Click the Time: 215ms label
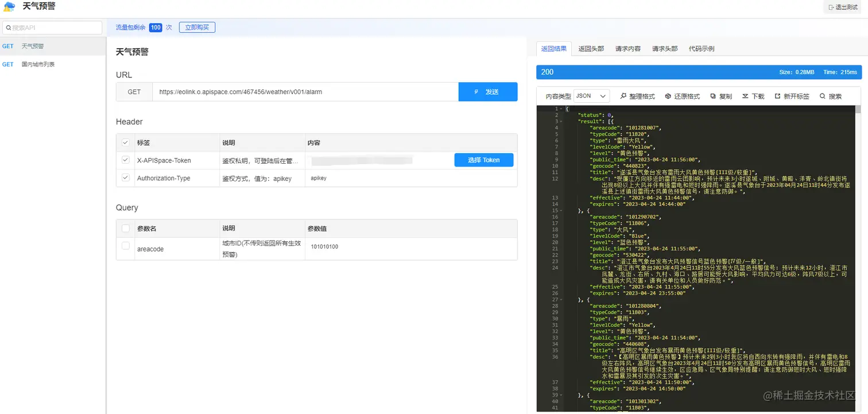 pos(840,72)
